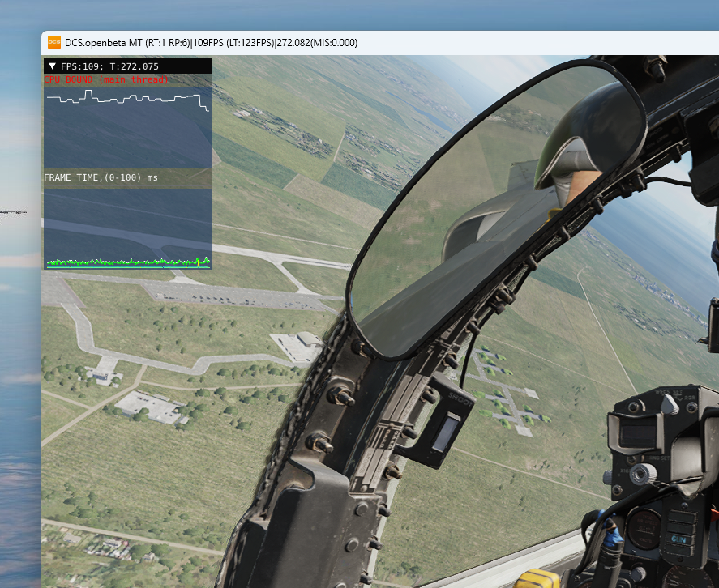The width and height of the screenshot is (719, 588).
Task: Click the 'FRAME TIME,(0-100) ms' label
Action: [x=101, y=177]
